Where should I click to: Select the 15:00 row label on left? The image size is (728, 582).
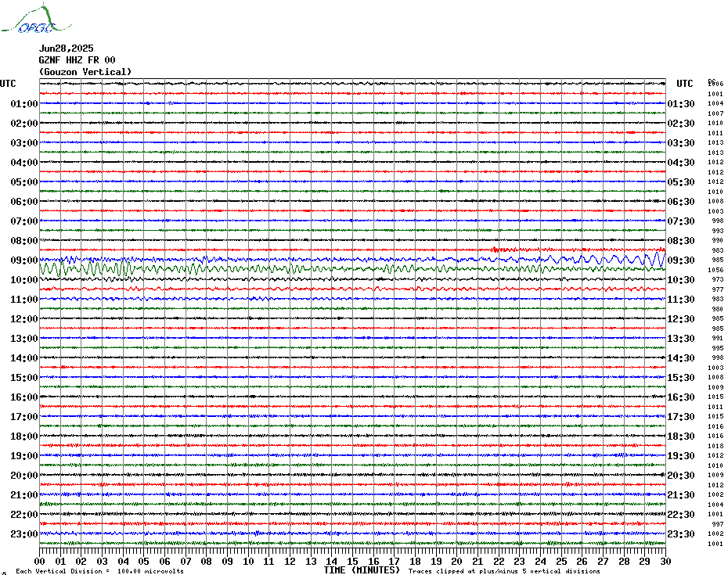(x=24, y=377)
